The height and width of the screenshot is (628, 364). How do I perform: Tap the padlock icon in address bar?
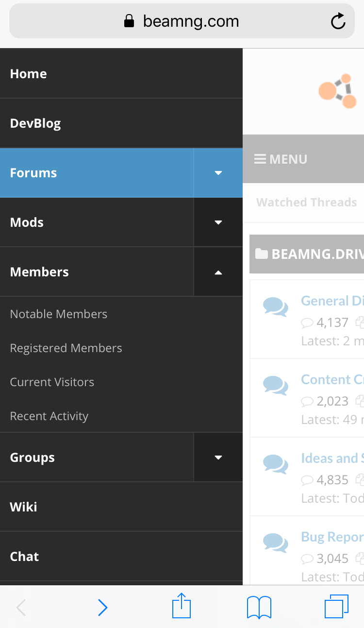coord(129,21)
